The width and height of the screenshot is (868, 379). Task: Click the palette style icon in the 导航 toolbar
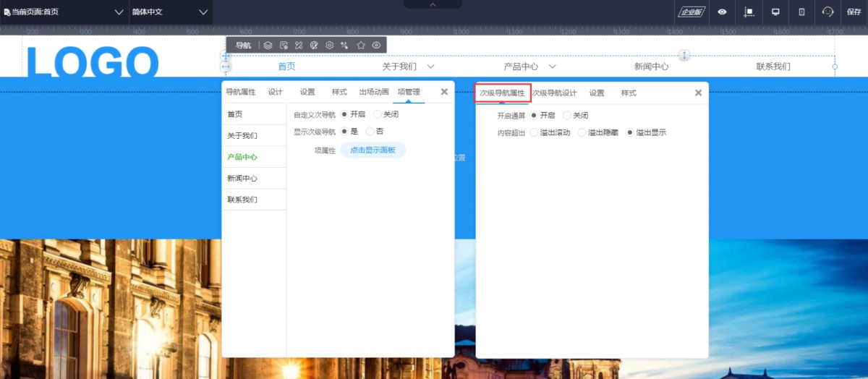(314, 45)
